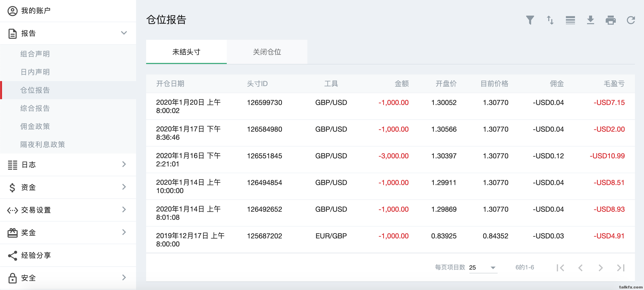Screen dimensions: 644x290
Task: Switch to the 关闭仓位 tab
Action: tap(267, 52)
